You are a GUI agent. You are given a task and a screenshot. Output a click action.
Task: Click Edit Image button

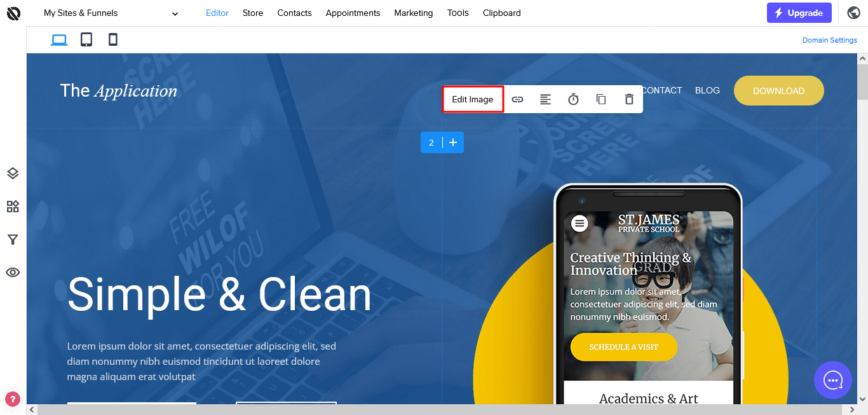(x=473, y=99)
